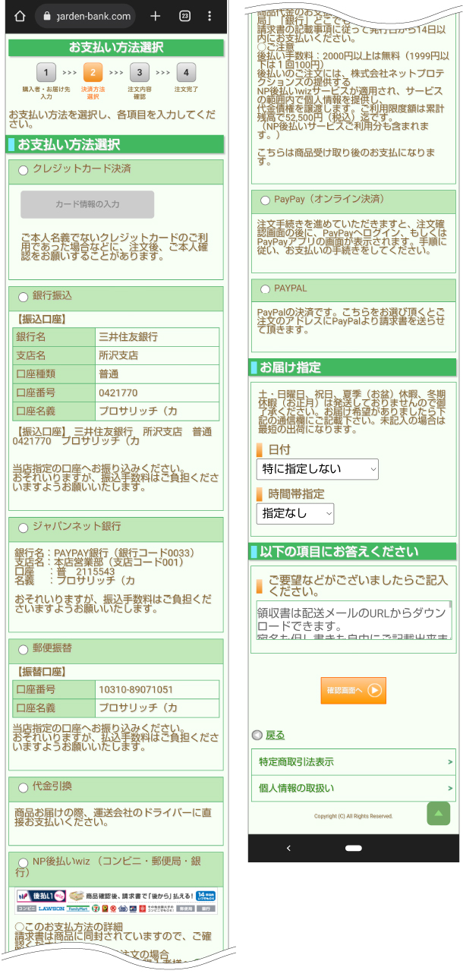Screen dimensions: 463x980
Task: Tap step 1 purchaser info icon
Action: point(46,73)
